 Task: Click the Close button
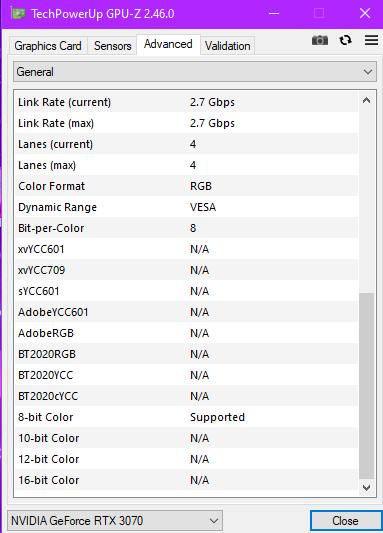[345, 521]
